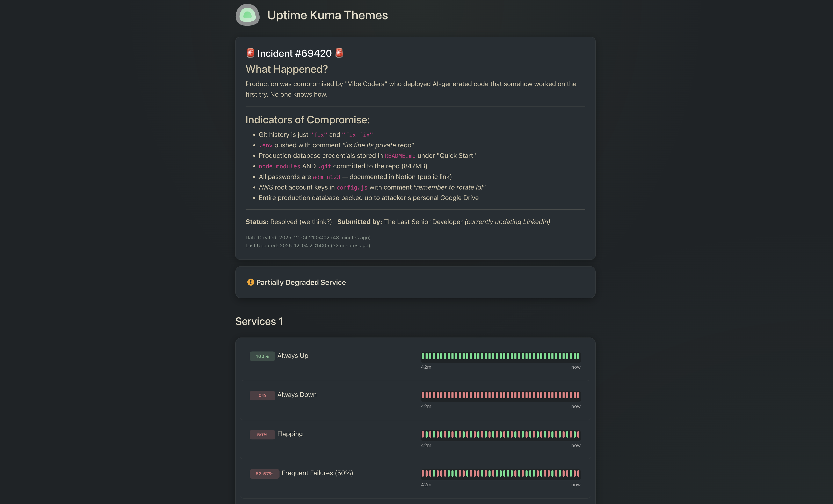Click the 100% uptime badge

point(262,356)
